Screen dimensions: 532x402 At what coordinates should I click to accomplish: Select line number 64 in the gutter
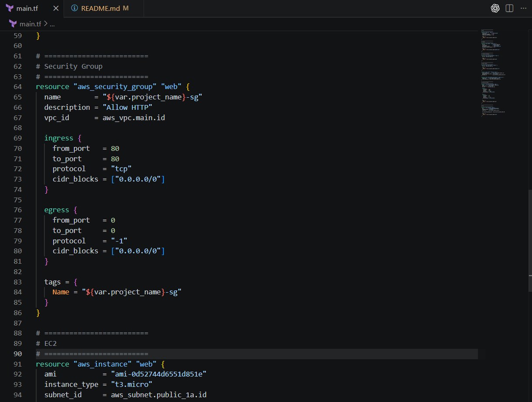point(17,87)
